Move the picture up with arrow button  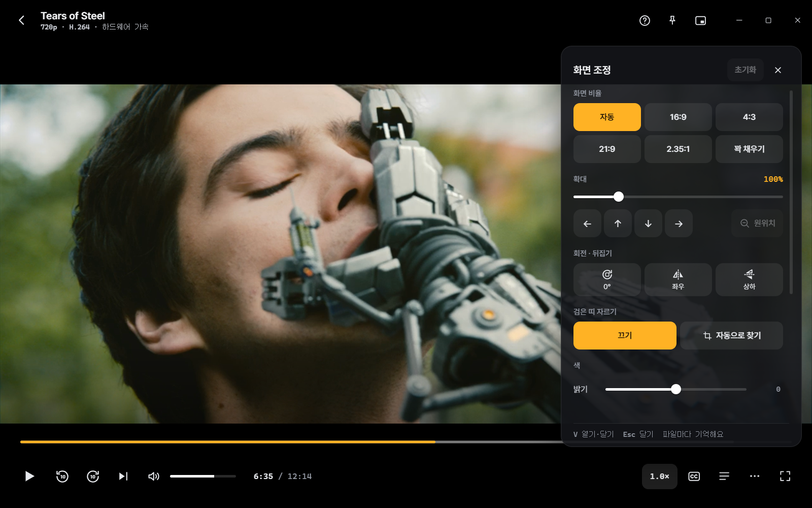tap(618, 224)
